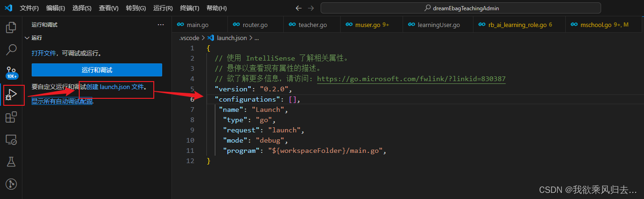Click the VS Code logo icon
Viewport: 644px width, 199px height.
[8, 8]
